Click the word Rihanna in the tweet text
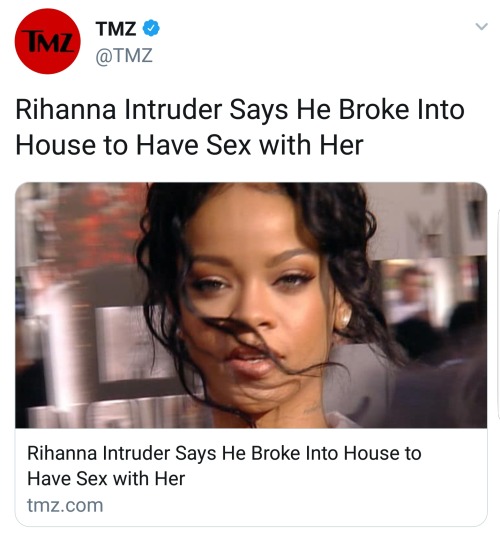 66,110
